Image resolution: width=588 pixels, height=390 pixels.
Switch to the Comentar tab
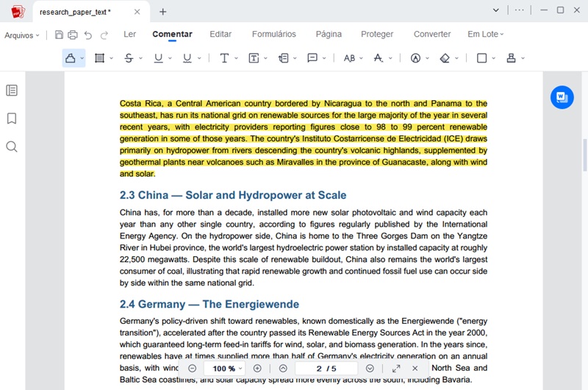172,34
